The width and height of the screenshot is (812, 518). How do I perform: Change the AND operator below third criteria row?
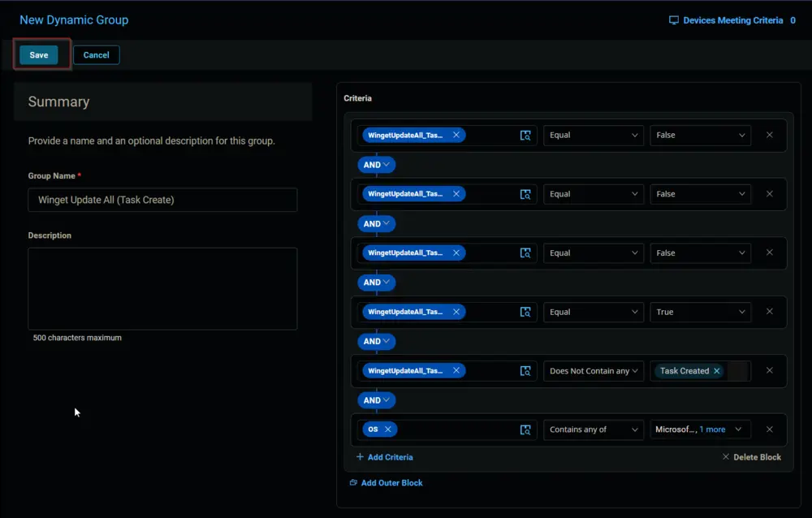coord(377,283)
